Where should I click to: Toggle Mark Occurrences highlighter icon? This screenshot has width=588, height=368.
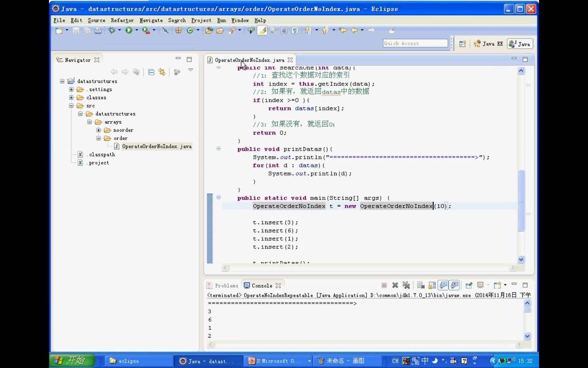[262, 31]
